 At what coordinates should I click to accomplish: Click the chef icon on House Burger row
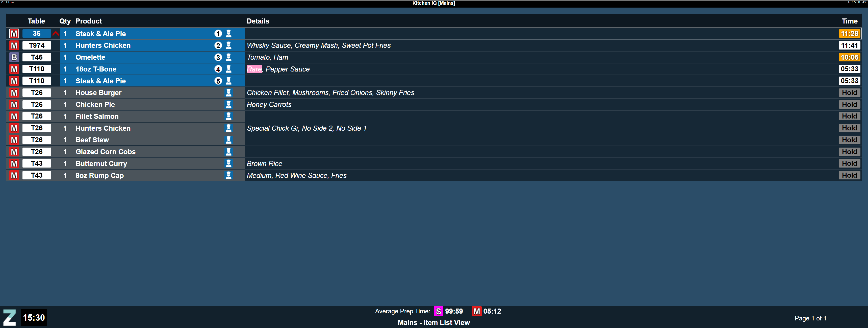click(x=228, y=92)
